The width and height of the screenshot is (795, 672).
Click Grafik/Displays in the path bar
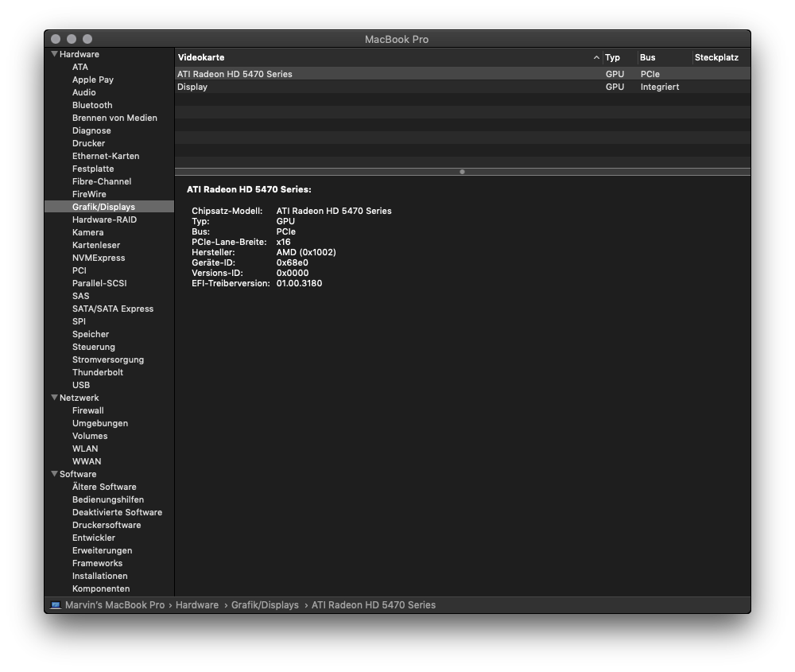(x=265, y=605)
